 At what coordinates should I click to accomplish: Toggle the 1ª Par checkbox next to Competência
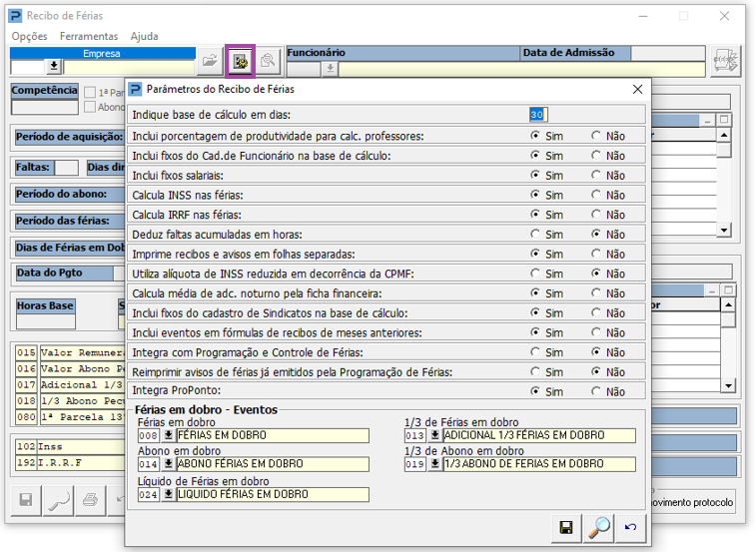pyautogui.click(x=90, y=92)
